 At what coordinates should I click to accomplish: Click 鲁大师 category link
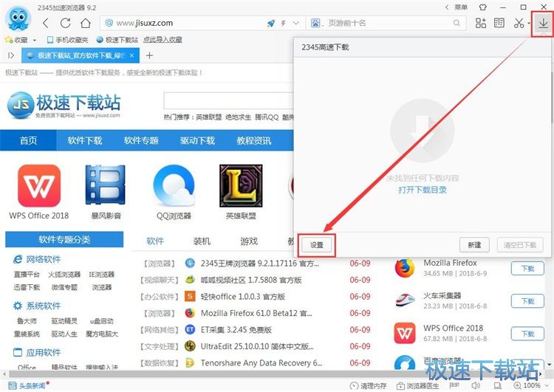(27, 321)
